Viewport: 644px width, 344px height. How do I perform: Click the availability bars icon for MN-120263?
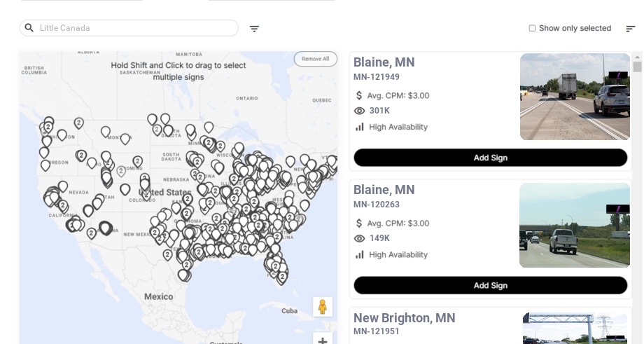(x=360, y=254)
